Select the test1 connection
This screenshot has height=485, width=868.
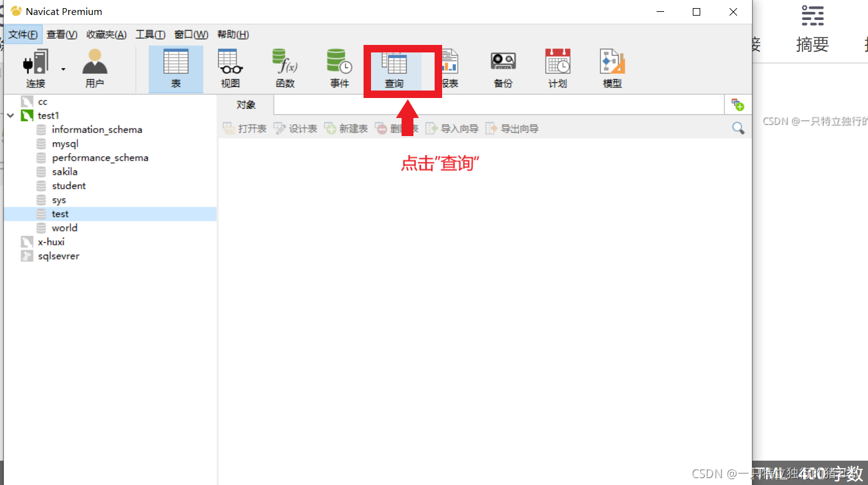[x=49, y=115]
